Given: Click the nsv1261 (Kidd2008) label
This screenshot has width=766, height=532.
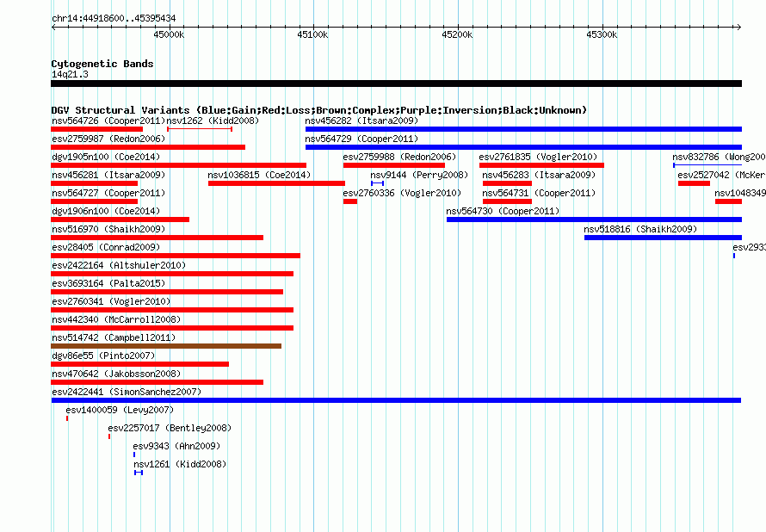Looking at the screenshot, I should click(x=180, y=464).
